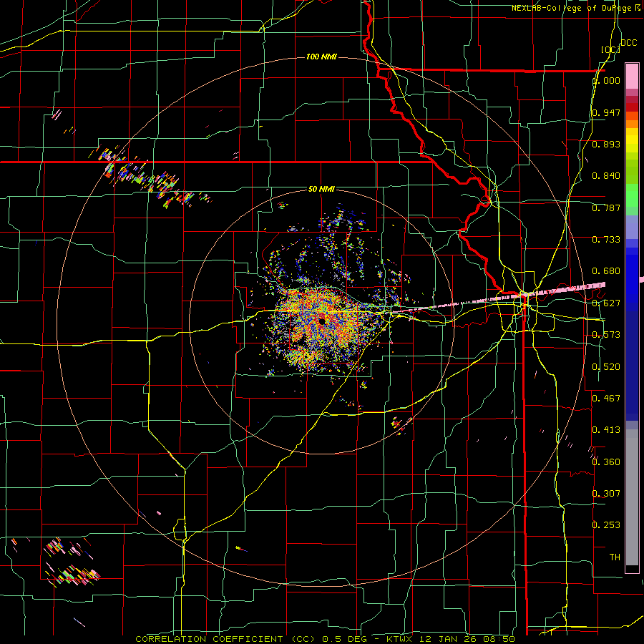Click the 0.947 legend value
The height and width of the screenshot is (644, 644).
coord(606,112)
